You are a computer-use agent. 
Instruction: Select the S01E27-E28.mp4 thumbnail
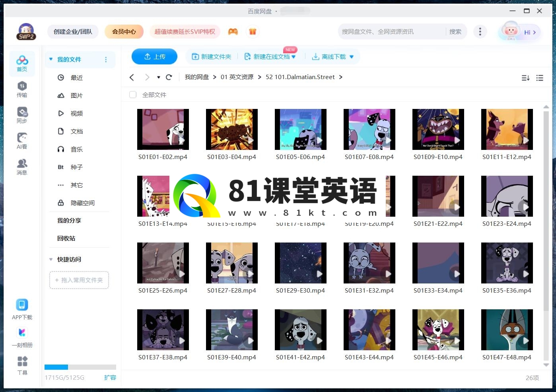pyautogui.click(x=232, y=263)
